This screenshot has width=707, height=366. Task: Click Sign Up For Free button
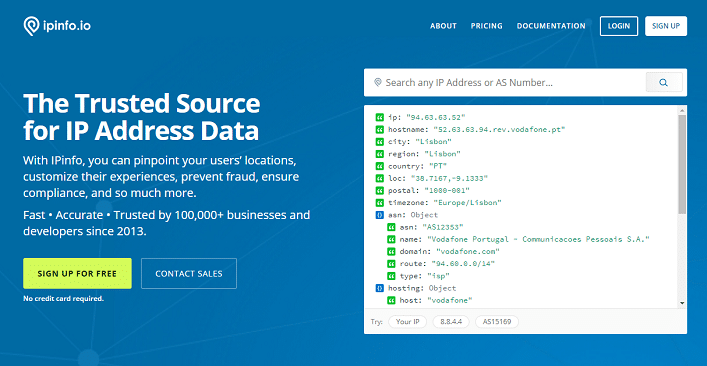(77, 274)
